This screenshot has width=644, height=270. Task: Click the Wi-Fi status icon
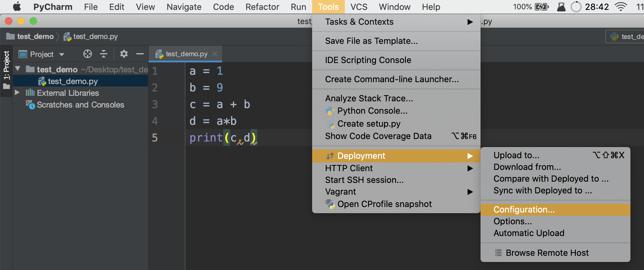[621, 7]
